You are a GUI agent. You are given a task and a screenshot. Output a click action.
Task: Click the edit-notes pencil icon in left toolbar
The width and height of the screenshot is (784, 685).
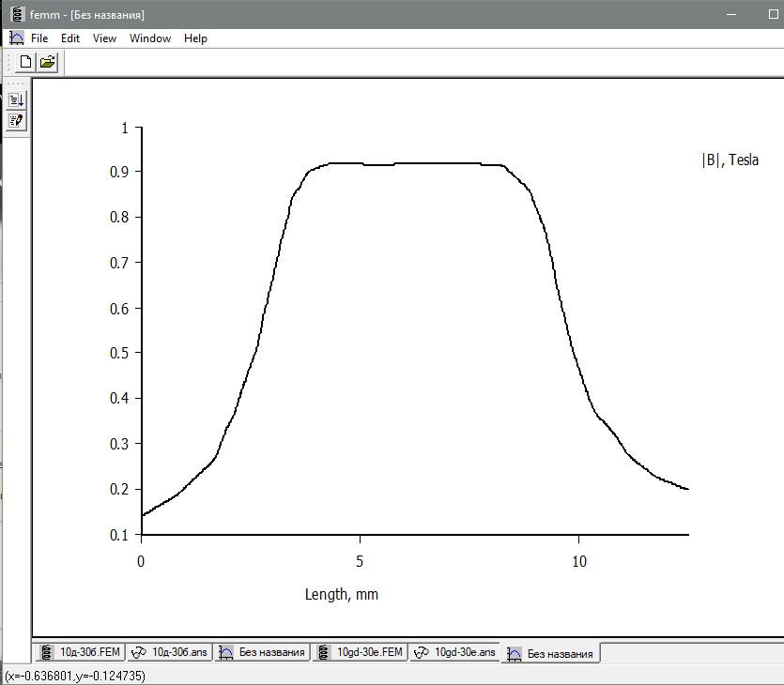coord(17,121)
